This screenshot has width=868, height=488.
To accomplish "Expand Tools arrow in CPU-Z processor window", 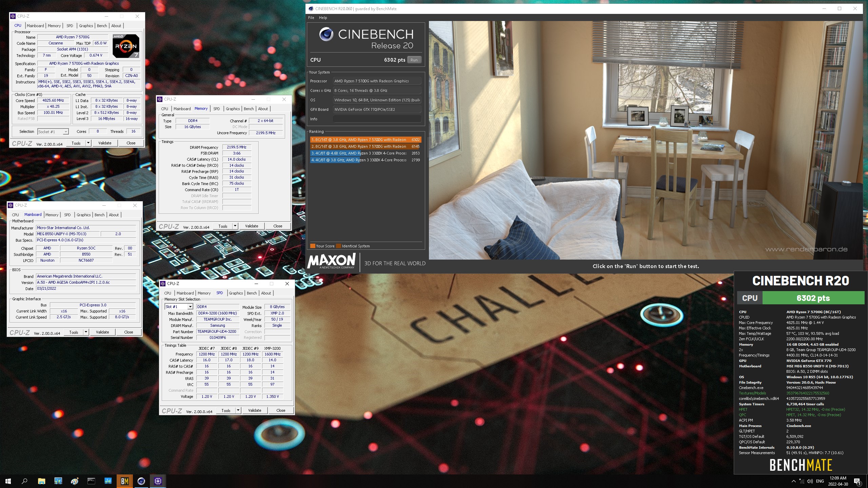I will [x=88, y=143].
